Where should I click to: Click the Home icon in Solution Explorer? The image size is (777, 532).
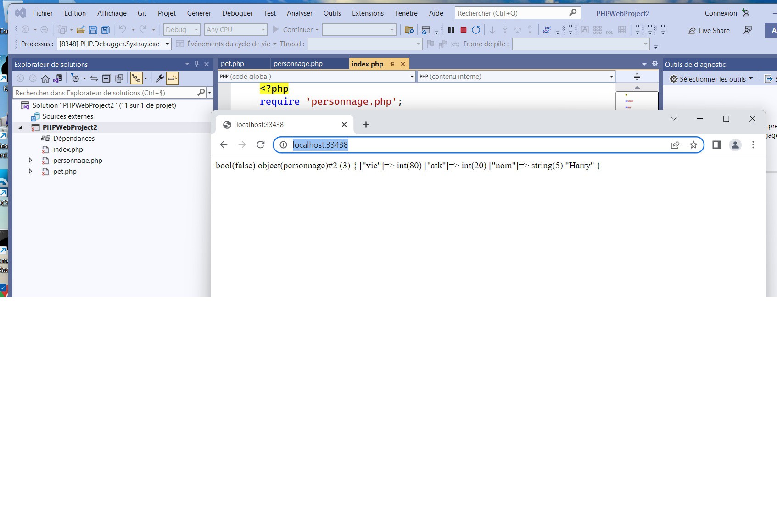(x=45, y=78)
